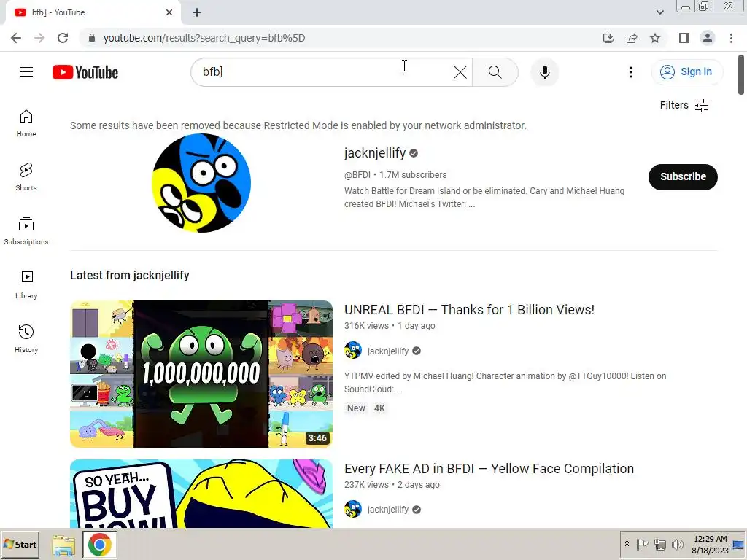747x560 pixels.
Task: Open the jacknjellify channel avatar image
Action: (201, 183)
